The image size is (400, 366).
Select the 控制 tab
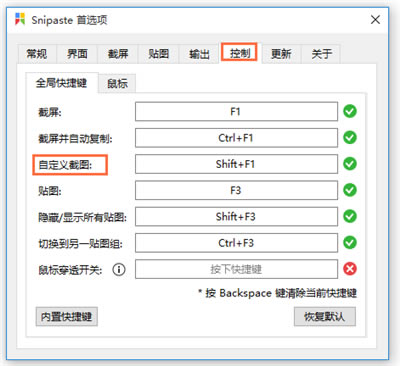239,53
